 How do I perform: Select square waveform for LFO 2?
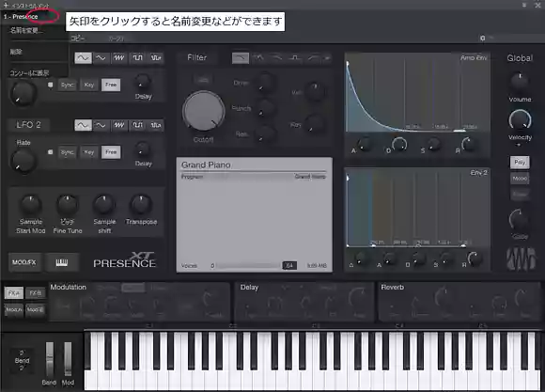pyautogui.click(x=137, y=125)
